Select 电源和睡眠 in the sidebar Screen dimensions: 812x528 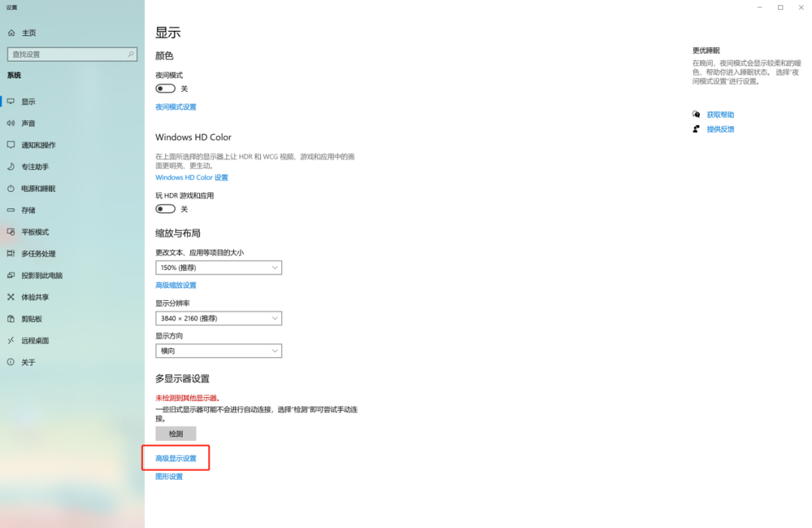[x=38, y=189]
